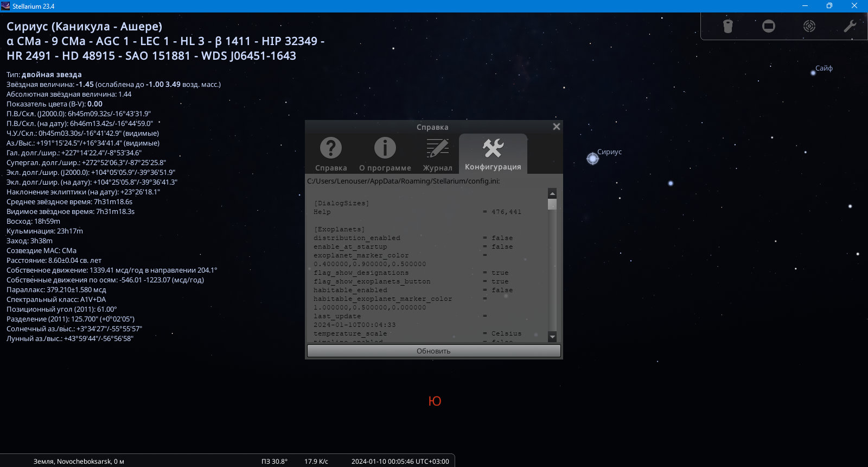868x467 pixels.
Task: Click the Показатель цвета (B-V) line
Action: 54,104
